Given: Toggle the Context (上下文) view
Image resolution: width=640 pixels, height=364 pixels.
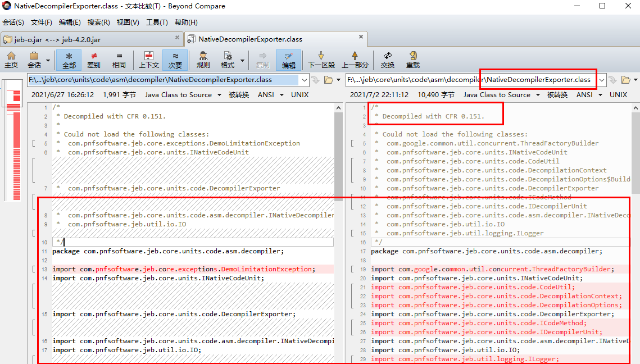Looking at the screenshot, I should click(149, 60).
